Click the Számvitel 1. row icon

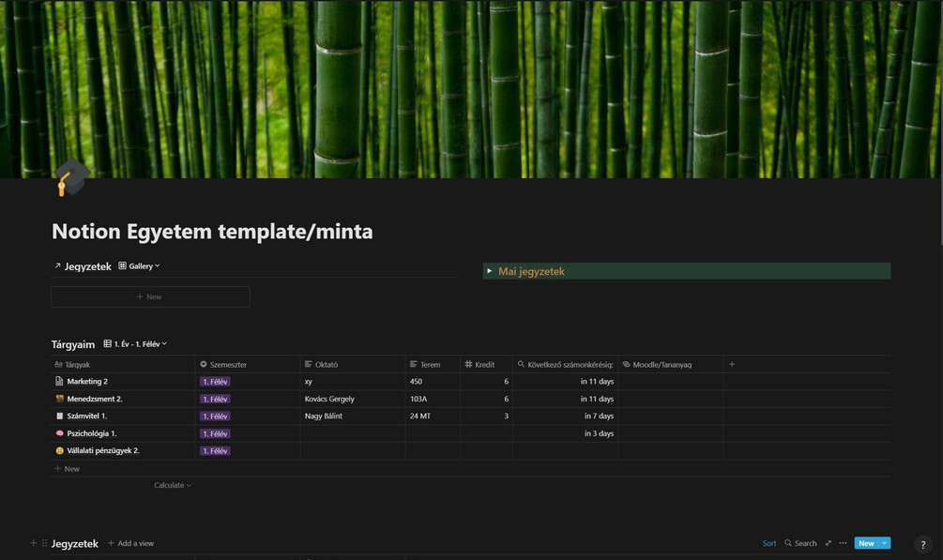coord(59,416)
